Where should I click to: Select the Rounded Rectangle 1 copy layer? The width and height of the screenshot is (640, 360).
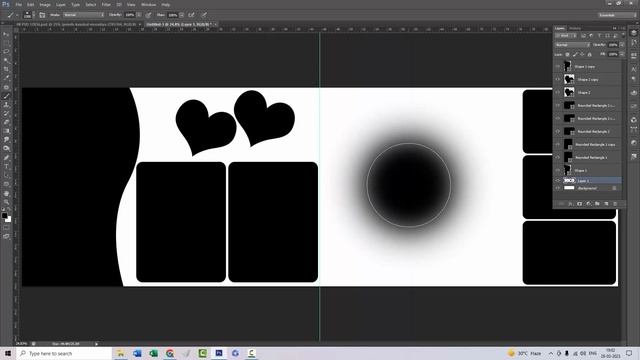pos(588,144)
